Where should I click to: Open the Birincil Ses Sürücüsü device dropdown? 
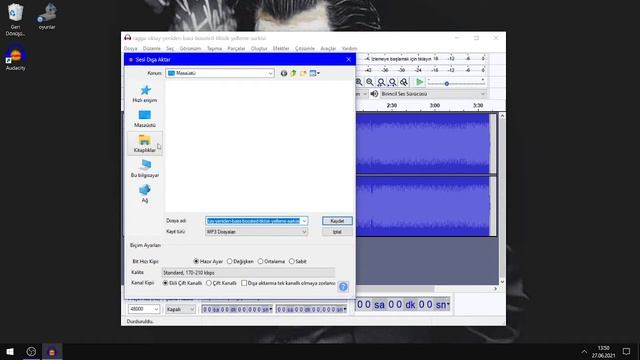[x=433, y=94]
